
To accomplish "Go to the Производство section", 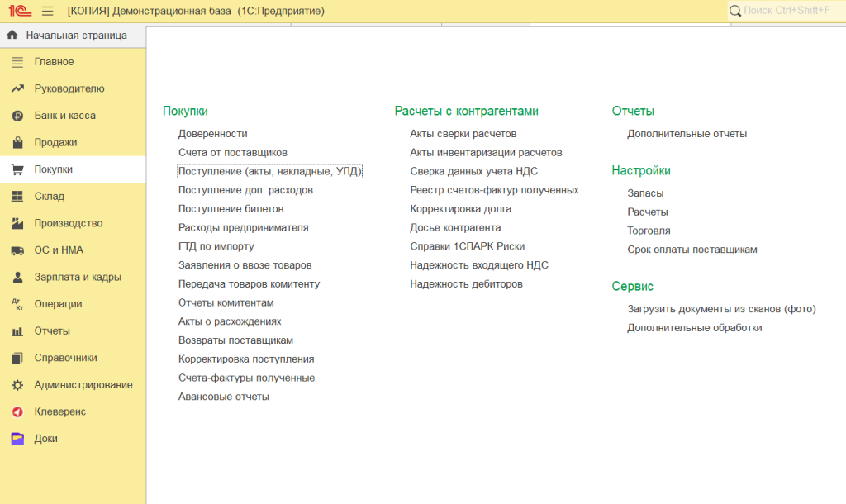I will (73, 223).
